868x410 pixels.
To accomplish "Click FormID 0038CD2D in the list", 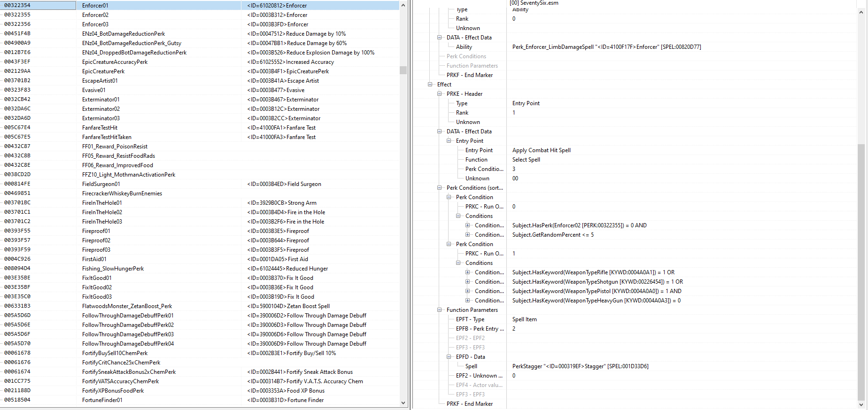I will click(x=17, y=175).
